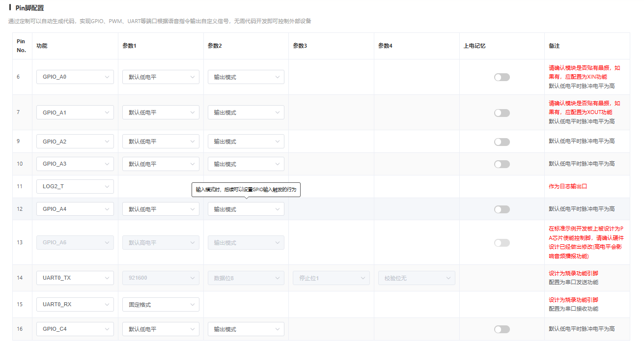Viewport: 644px width, 346px height.
Task: Open Pin 9 默认低电平 level dropdown
Action: pos(161,142)
